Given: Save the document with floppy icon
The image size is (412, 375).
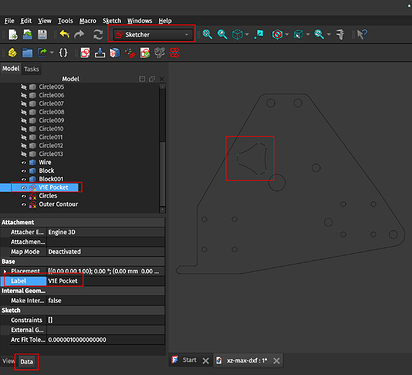Looking at the screenshot, I should (42, 34).
